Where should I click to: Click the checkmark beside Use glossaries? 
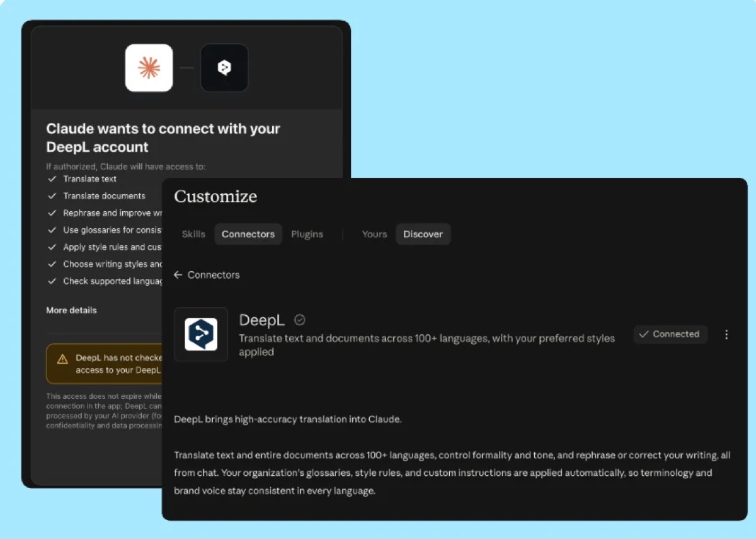click(52, 230)
